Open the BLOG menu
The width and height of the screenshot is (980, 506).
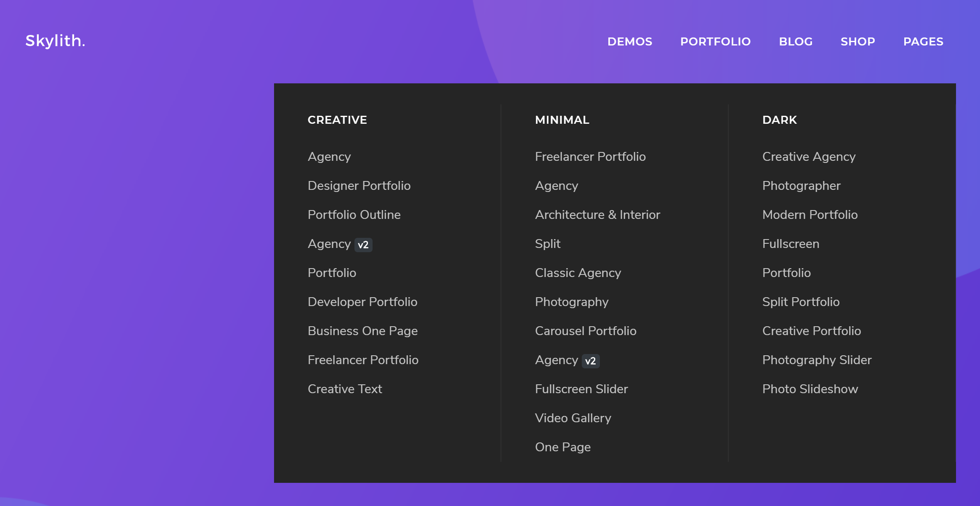(796, 41)
